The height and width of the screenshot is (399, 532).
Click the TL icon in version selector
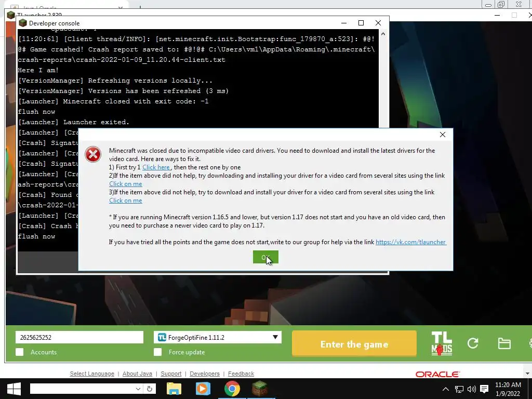point(162,337)
